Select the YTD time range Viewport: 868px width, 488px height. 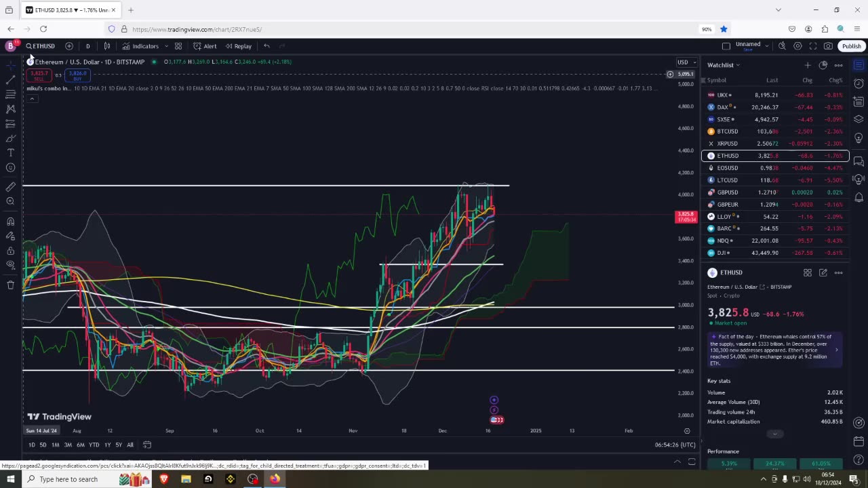[94, 445]
